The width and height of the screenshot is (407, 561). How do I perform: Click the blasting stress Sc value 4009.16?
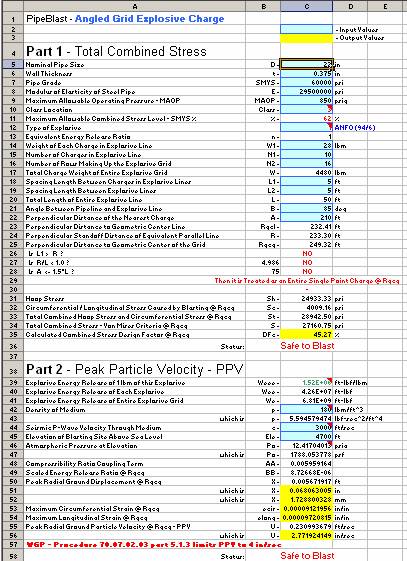307,307
